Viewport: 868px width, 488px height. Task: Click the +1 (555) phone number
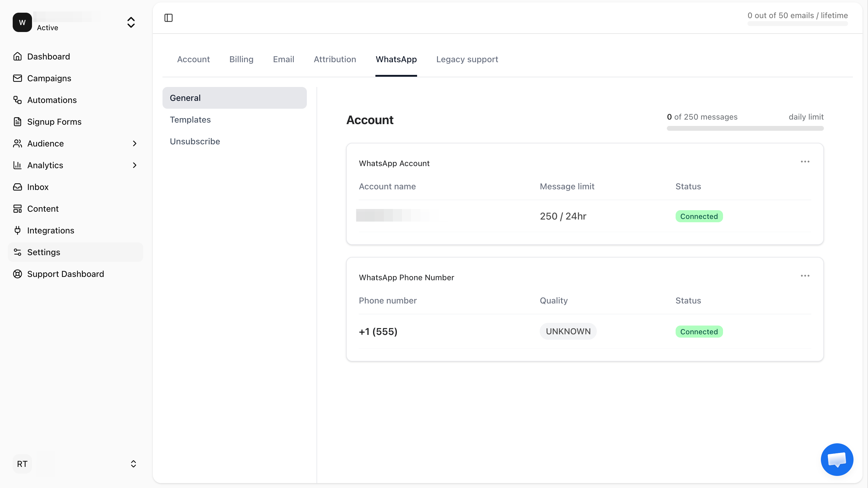click(378, 331)
